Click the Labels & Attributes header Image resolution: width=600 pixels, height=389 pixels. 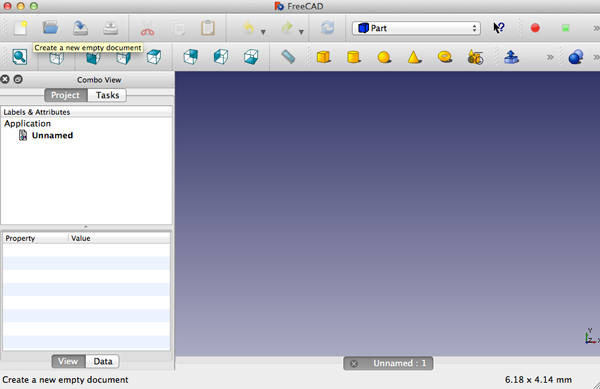point(86,112)
